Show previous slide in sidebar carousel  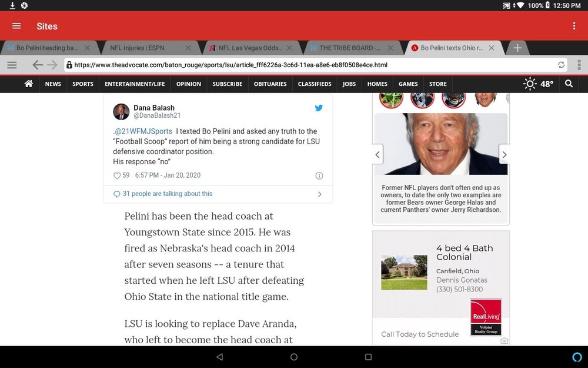(x=377, y=154)
